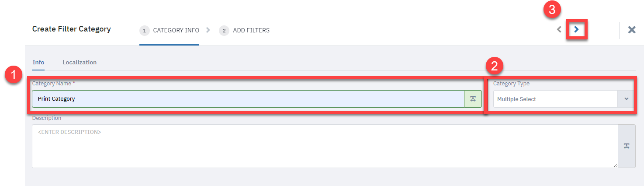Viewport: 644px width, 186px height.
Task: Open translation icon beside Category Name field
Action: 473,99
